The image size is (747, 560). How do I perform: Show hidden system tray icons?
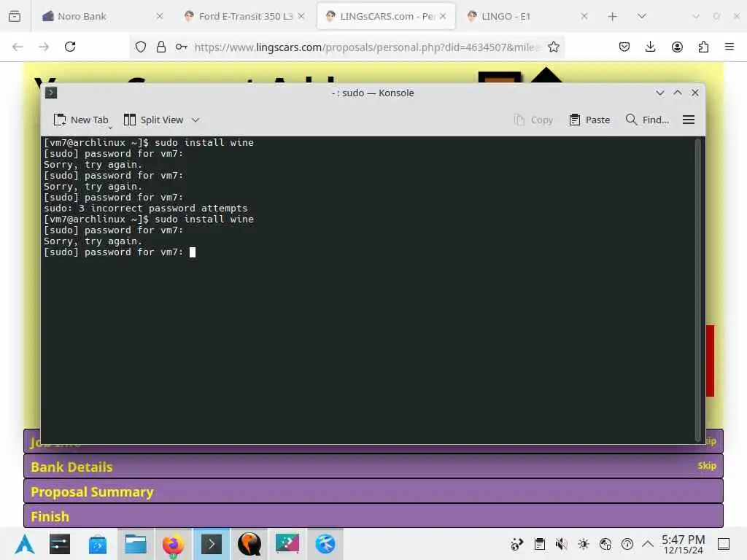coord(648,544)
